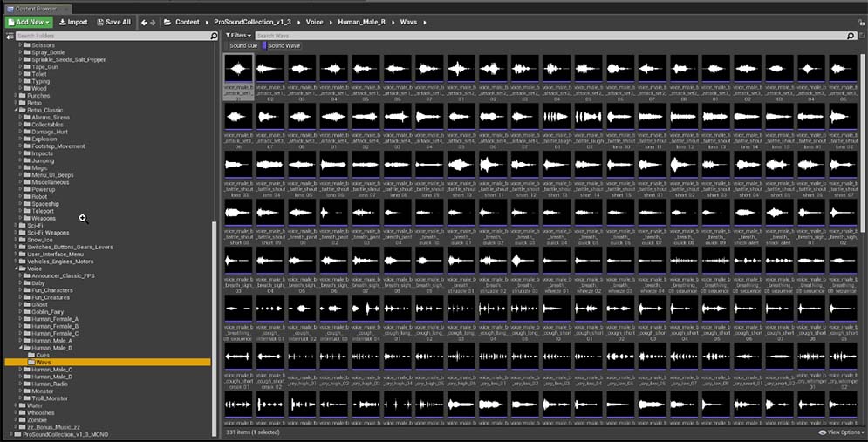Click the Water folder icon
This screenshot has height=442, width=868.
tap(22, 405)
